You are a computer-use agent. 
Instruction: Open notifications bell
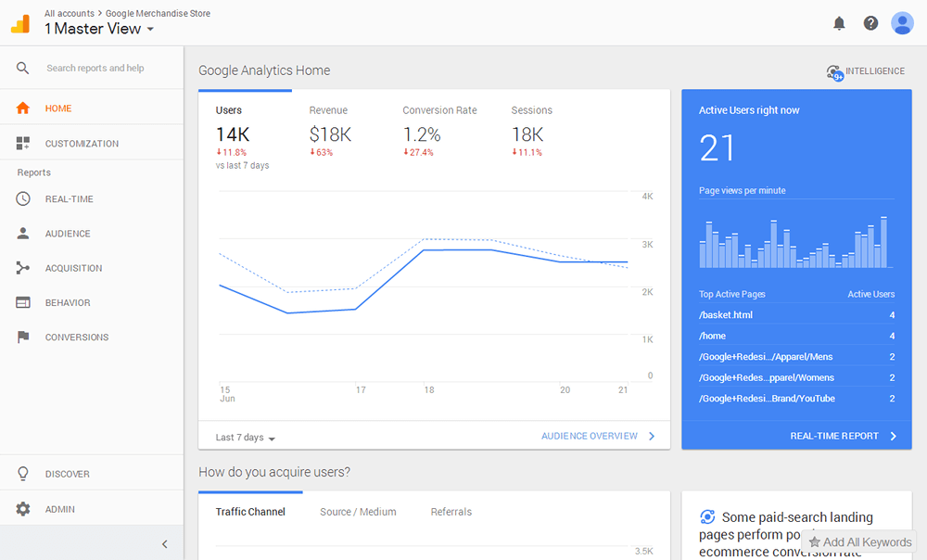839,23
